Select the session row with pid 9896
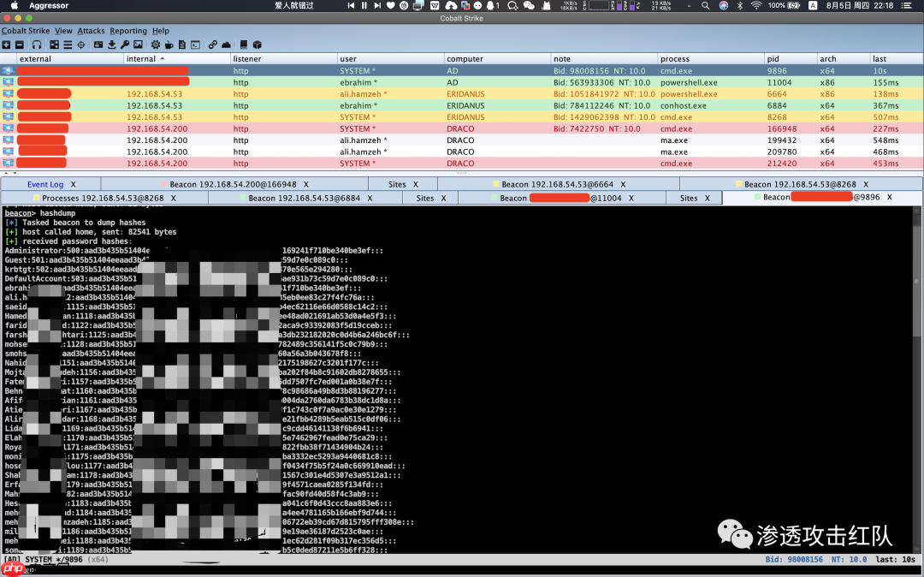924x577 pixels. click(462, 71)
